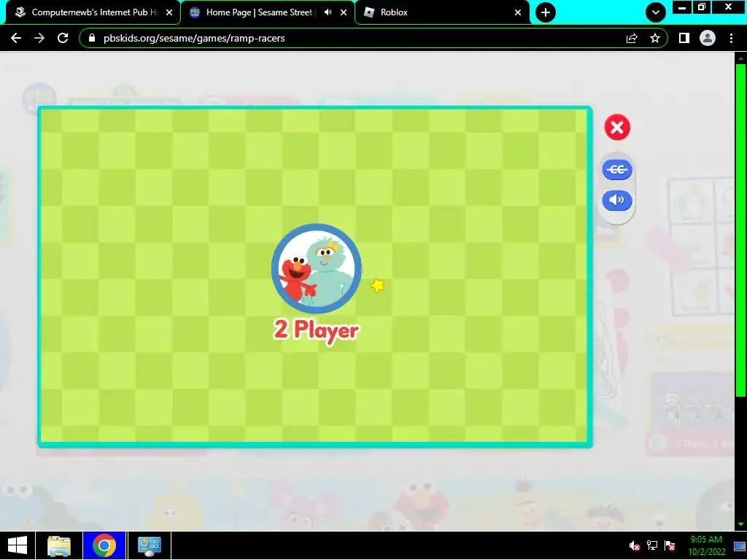Image resolution: width=747 pixels, height=560 pixels.
Task: Close the Sesame Street tab
Action: (344, 12)
